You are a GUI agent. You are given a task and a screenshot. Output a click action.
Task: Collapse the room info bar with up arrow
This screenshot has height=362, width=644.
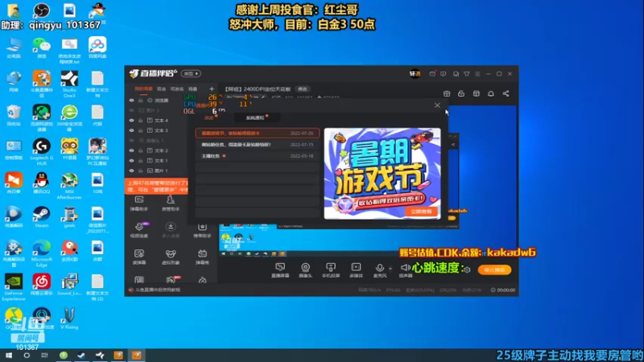(x=319, y=97)
